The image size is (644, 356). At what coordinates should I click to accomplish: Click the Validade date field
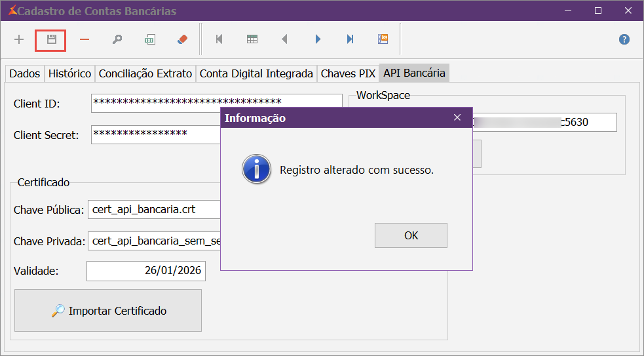[146, 271]
